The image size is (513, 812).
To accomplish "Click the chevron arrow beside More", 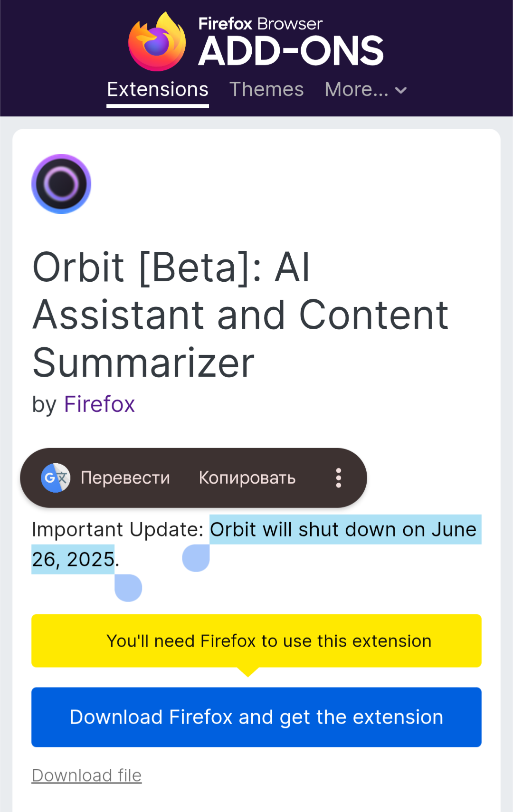I will [401, 90].
